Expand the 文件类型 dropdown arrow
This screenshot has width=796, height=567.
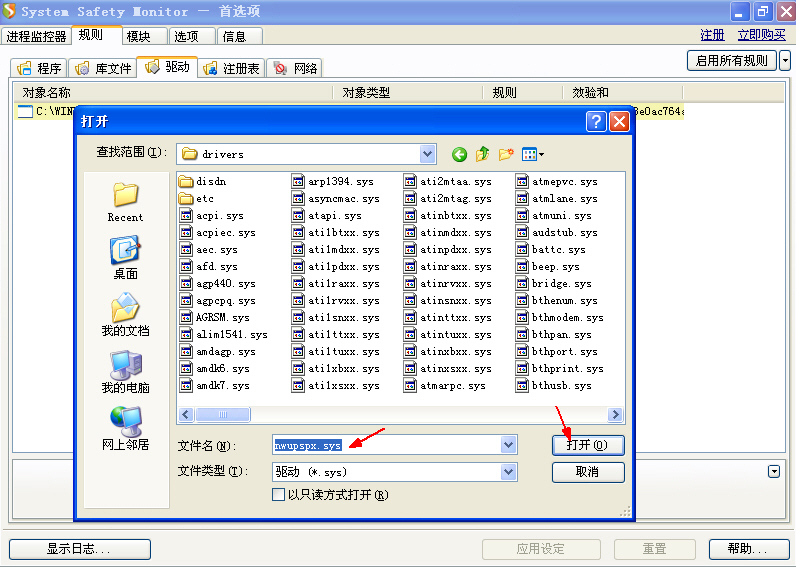tap(508, 472)
